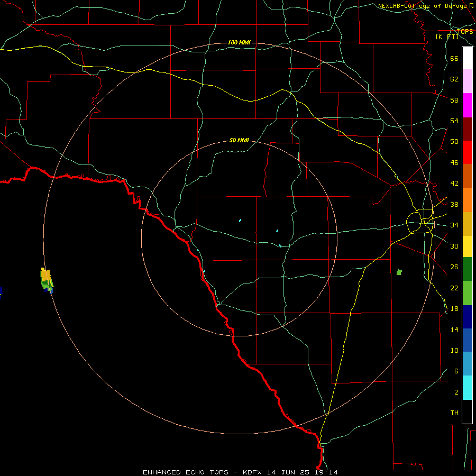
Task: Pick the navy blue legend swatch
Action: click(467, 317)
